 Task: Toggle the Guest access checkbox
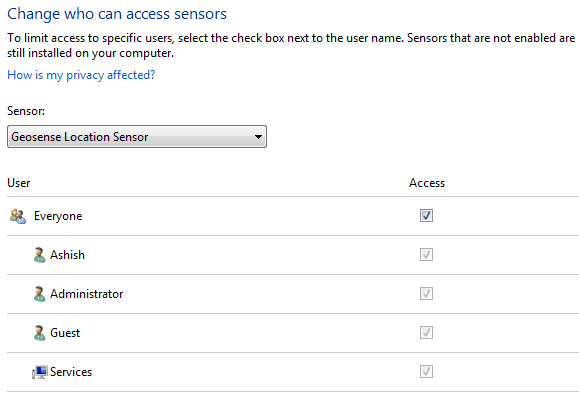pos(426,333)
